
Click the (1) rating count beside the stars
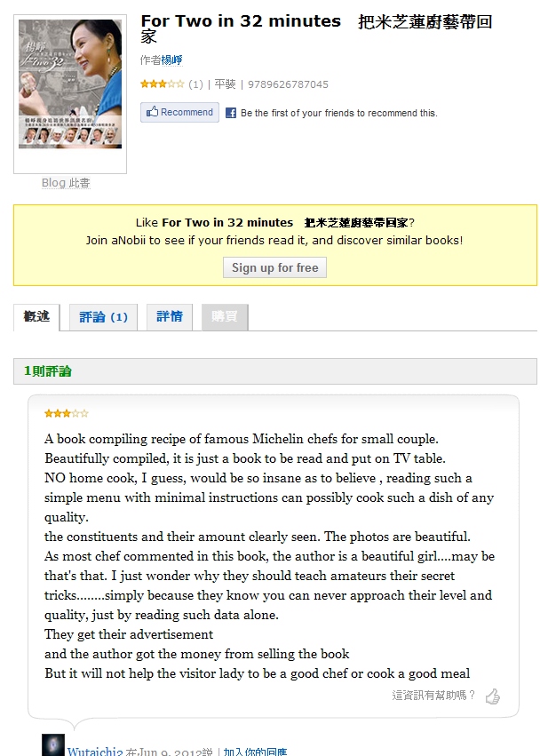195,84
